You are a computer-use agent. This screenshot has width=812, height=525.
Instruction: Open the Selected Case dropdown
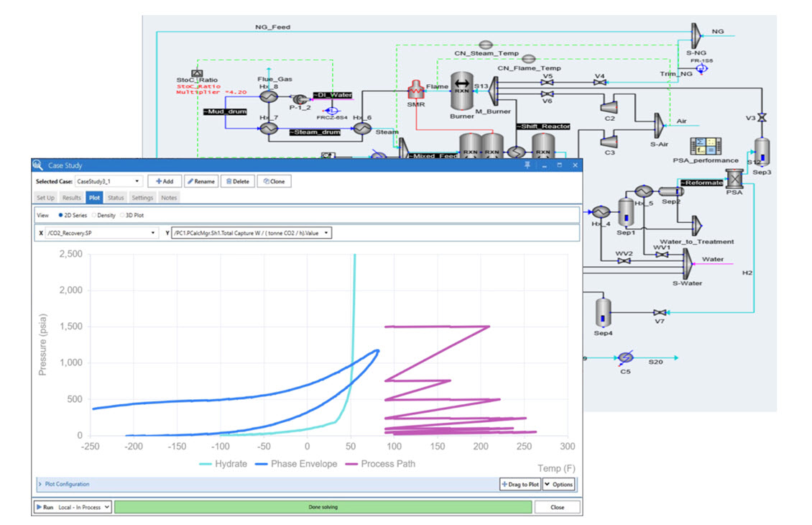click(109, 181)
